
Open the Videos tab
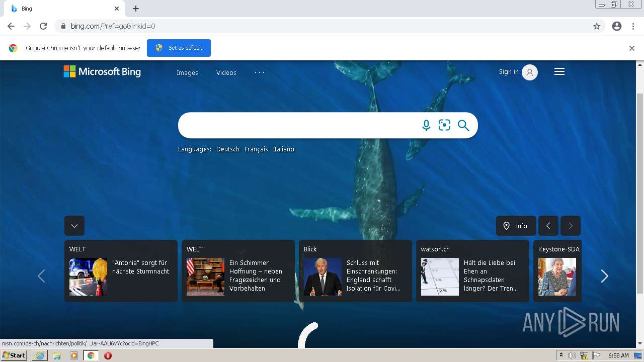coord(226,72)
